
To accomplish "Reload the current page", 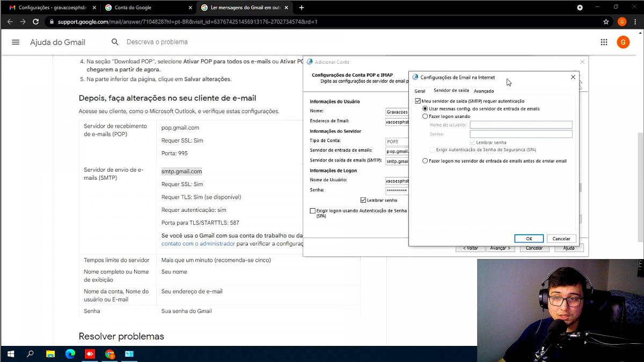I will 35,22.
